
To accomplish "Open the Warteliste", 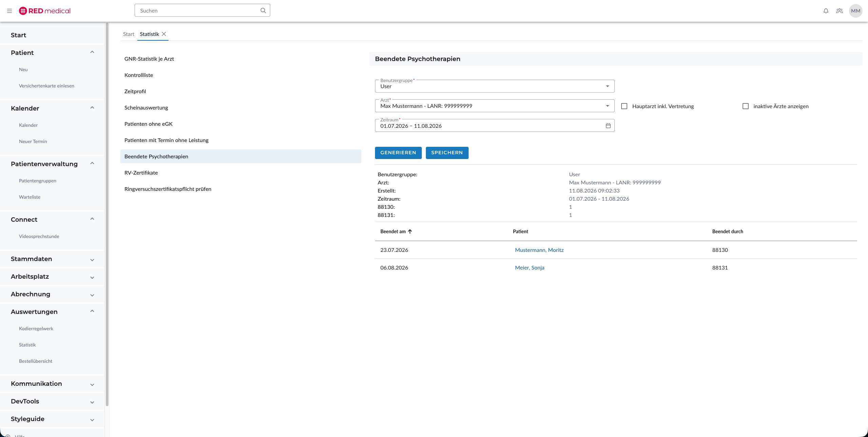I will [29, 197].
